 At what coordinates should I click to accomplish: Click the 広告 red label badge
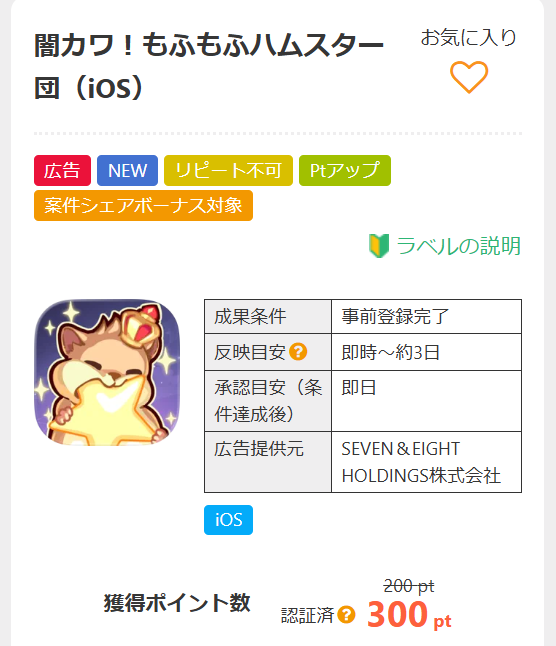[x=62, y=171]
